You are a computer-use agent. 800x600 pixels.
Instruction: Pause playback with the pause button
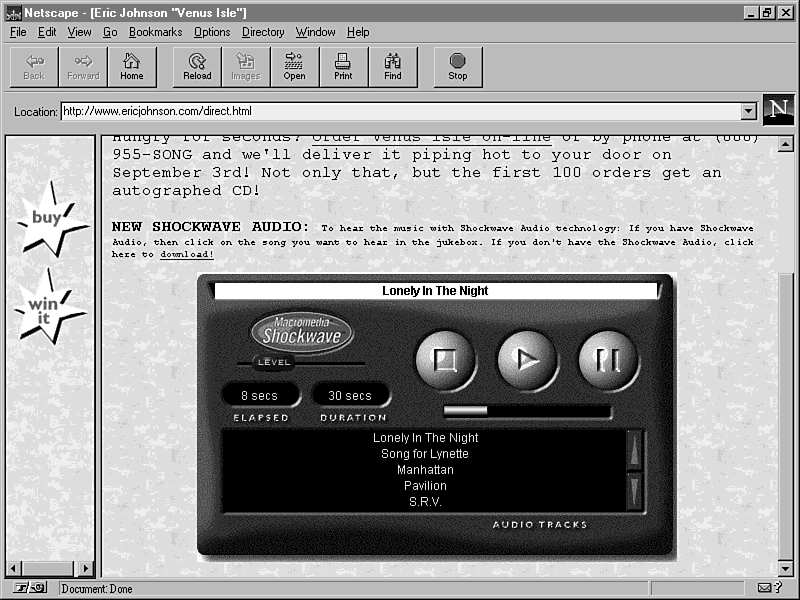(x=608, y=360)
